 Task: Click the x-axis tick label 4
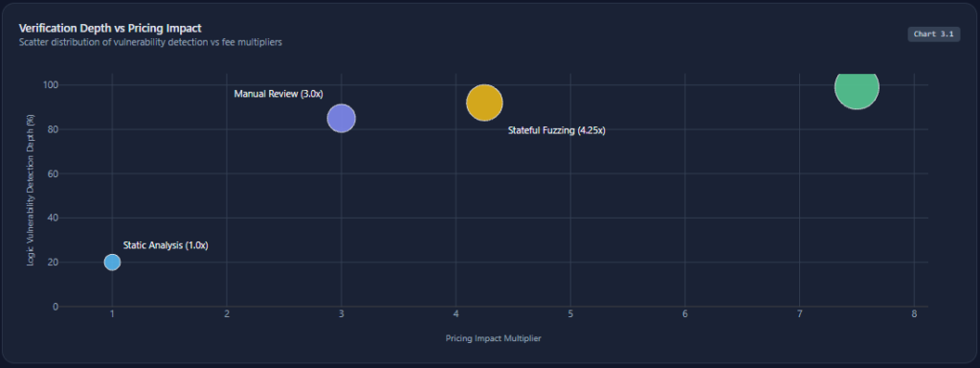tap(457, 314)
